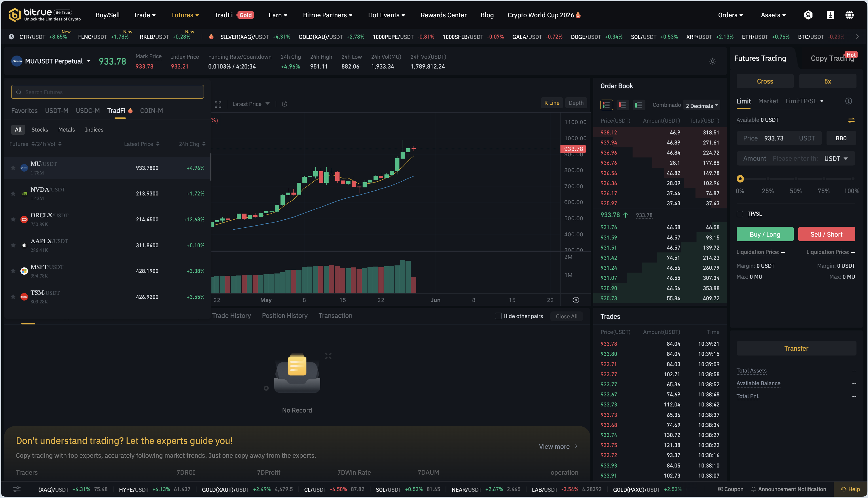
Task: Click the Search Futures field
Action: pyautogui.click(x=107, y=92)
